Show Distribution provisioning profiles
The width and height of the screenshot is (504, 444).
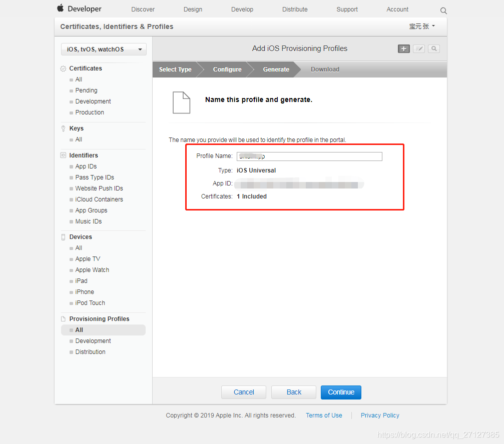(90, 352)
